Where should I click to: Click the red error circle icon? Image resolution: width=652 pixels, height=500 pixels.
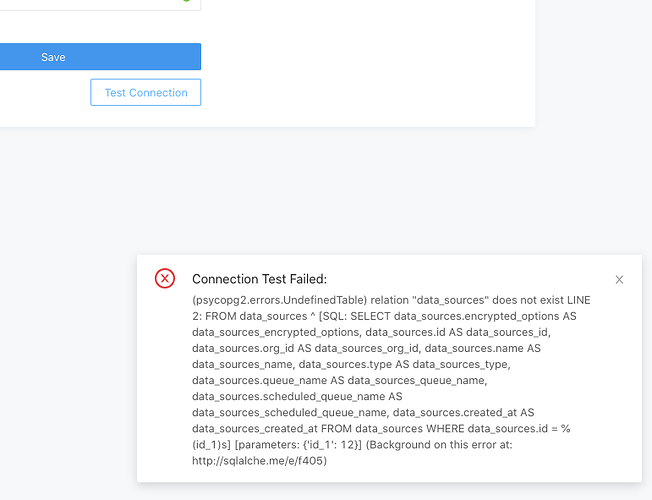pyautogui.click(x=165, y=278)
